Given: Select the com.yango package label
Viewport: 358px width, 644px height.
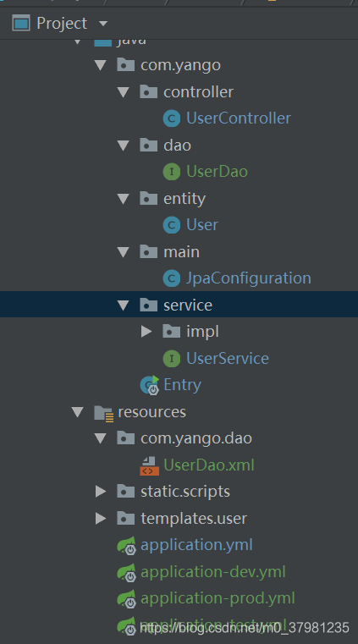Looking at the screenshot, I should point(180,66).
